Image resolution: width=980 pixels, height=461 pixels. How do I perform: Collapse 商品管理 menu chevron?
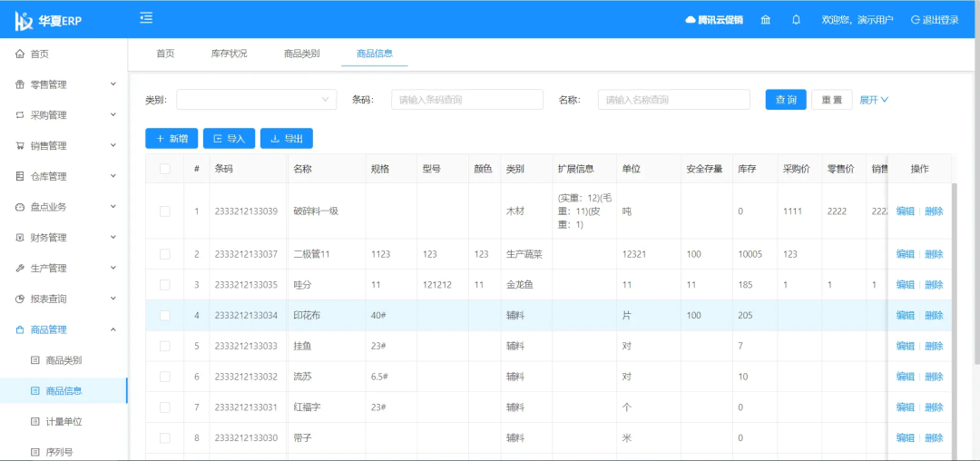[113, 329]
